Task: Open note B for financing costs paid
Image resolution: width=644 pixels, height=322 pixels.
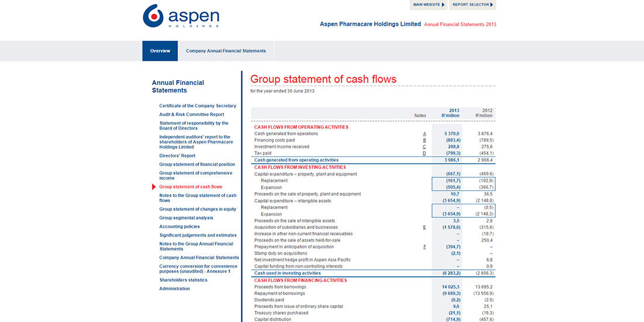Action: point(424,141)
